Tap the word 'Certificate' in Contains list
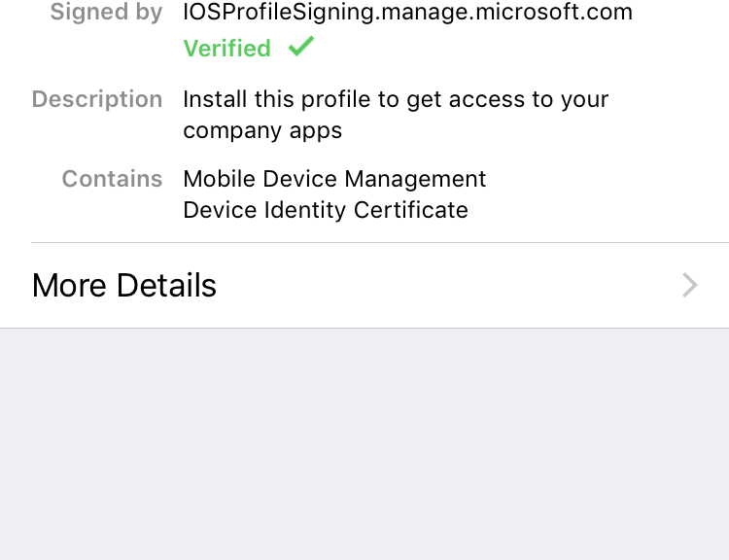This screenshot has width=729, height=560. (411, 210)
